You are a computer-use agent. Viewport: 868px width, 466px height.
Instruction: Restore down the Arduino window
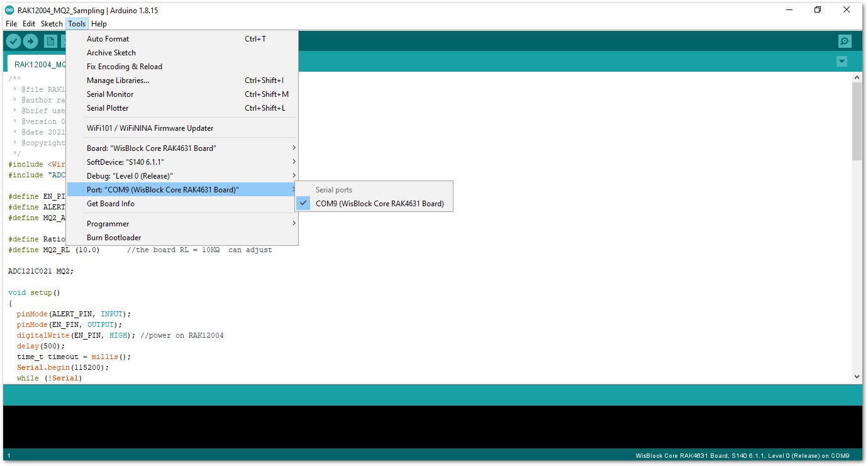point(818,9)
